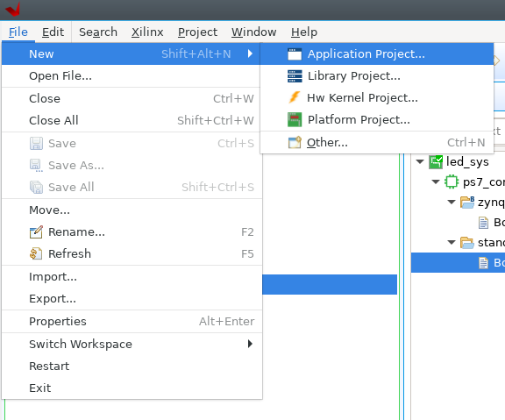
Task: Click the highlighted document icon in tree
Action: 483,263
